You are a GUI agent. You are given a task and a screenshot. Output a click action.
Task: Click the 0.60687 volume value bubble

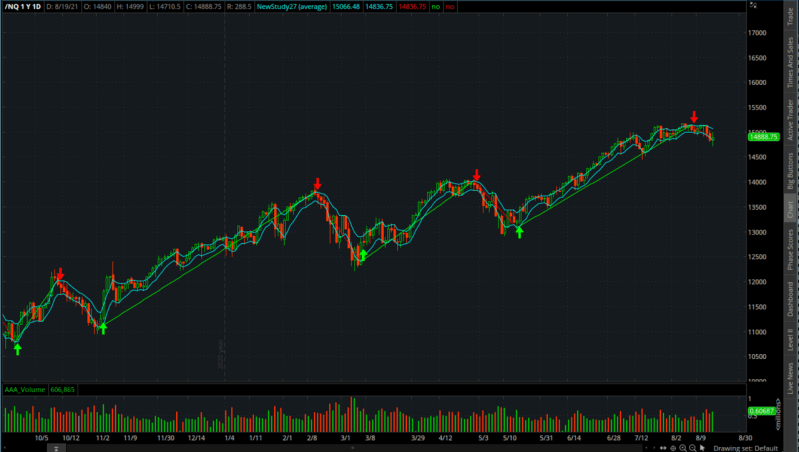tap(761, 411)
